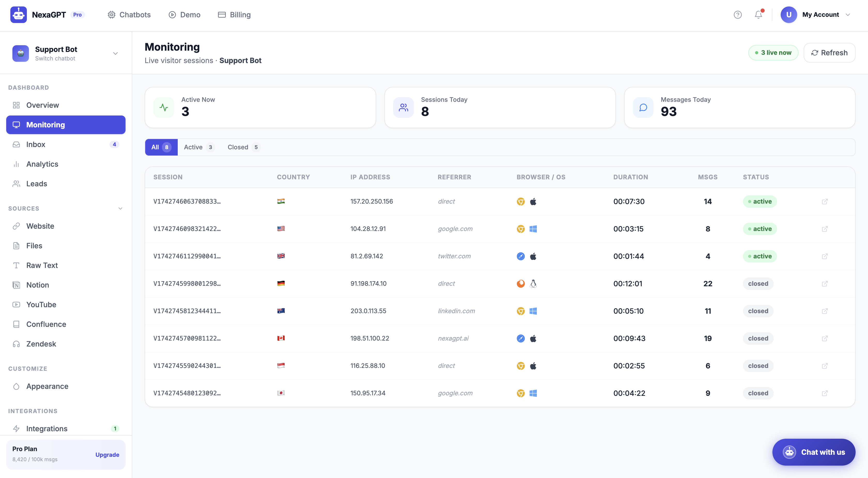Switch to the Active sessions tab
Image resolution: width=868 pixels, height=478 pixels.
tap(199, 147)
